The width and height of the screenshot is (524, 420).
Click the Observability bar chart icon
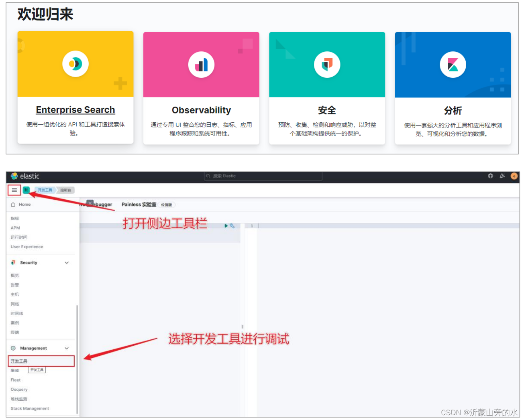pyautogui.click(x=201, y=65)
